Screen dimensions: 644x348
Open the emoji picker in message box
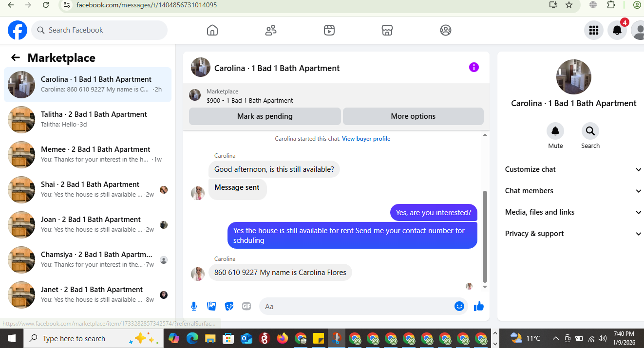click(459, 306)
